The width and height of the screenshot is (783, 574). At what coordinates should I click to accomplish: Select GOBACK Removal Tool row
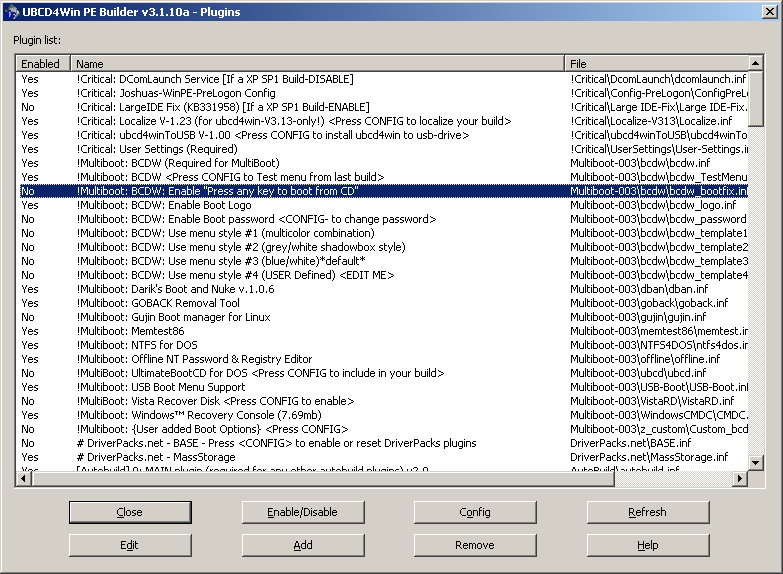click(x=384, y=303)
